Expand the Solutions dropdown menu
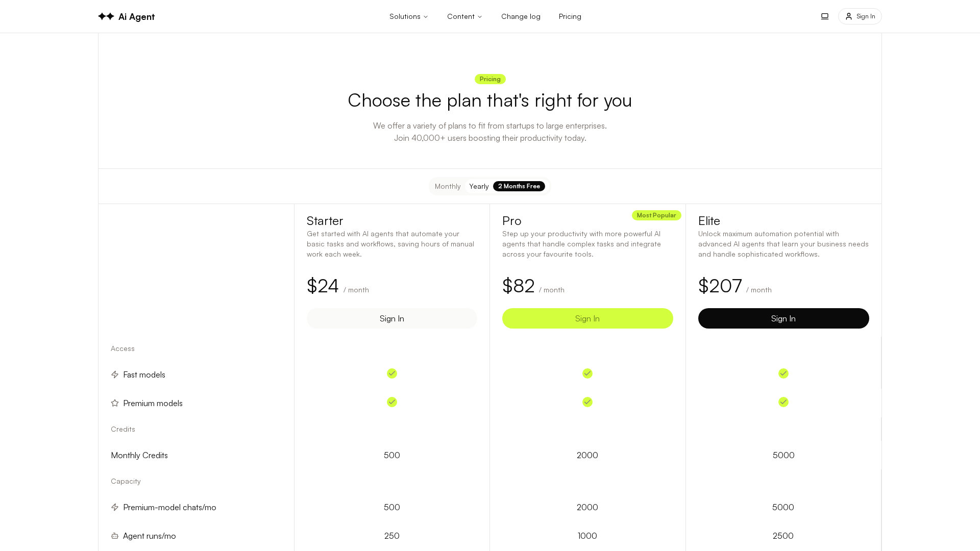This screenshot has height=551, width=980. (408, 16)
